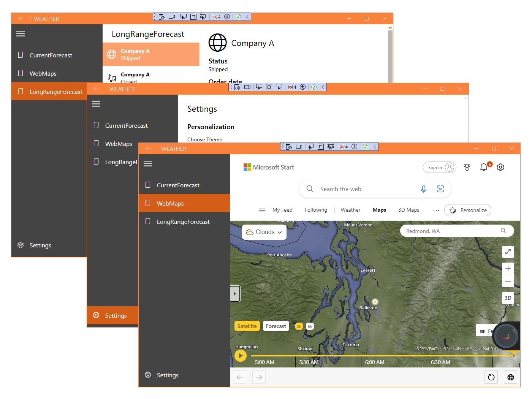
Task: Select the Satellite map mode
Action: click(247, 326)
